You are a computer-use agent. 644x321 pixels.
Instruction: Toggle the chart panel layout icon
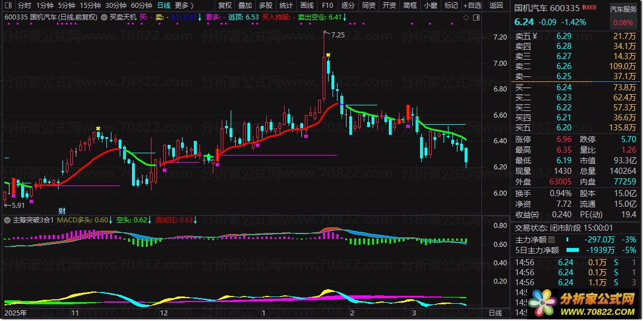(476, 18)
